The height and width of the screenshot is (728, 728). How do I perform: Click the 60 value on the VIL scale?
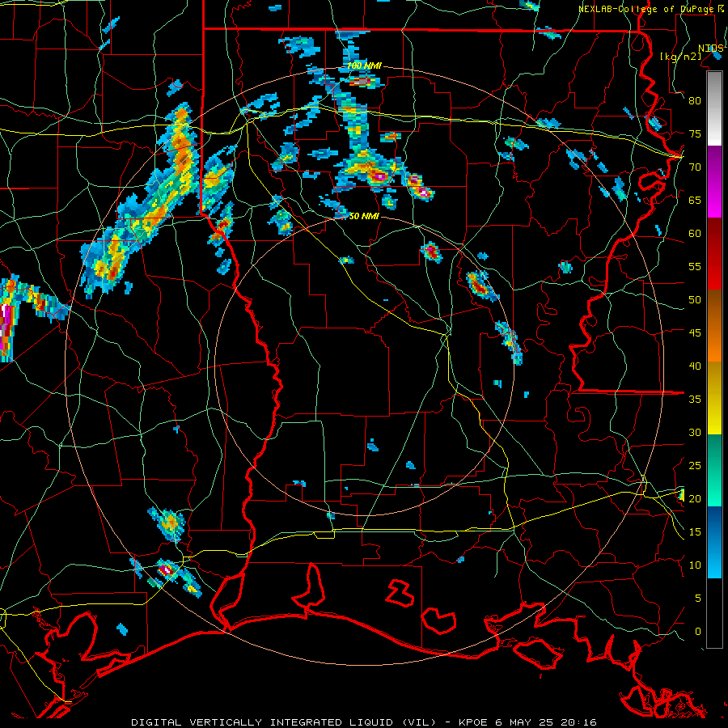pos(695,234)
